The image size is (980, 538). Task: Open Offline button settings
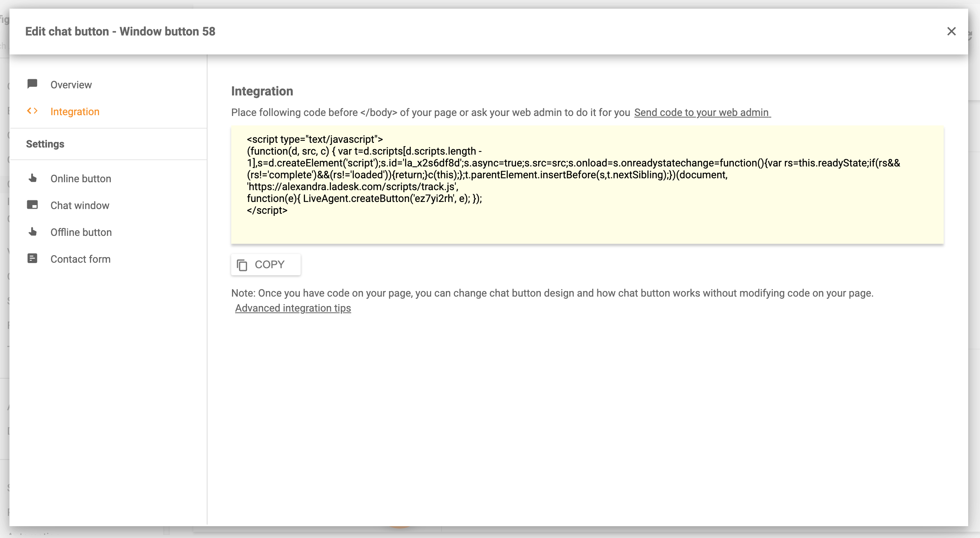(81, 232)
